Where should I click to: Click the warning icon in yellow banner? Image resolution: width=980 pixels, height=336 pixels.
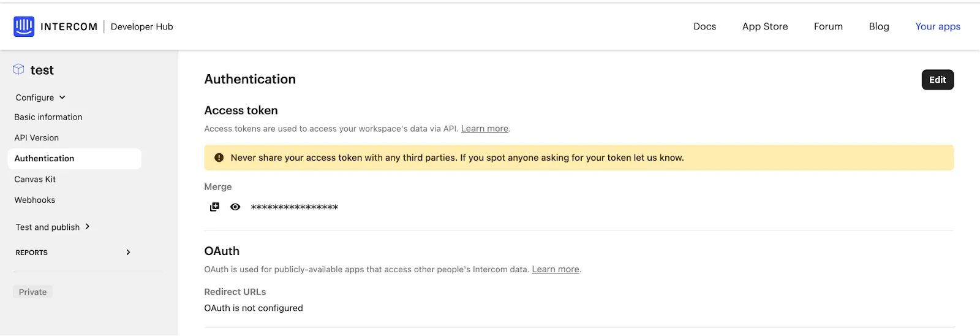click(x=219, y=158)
